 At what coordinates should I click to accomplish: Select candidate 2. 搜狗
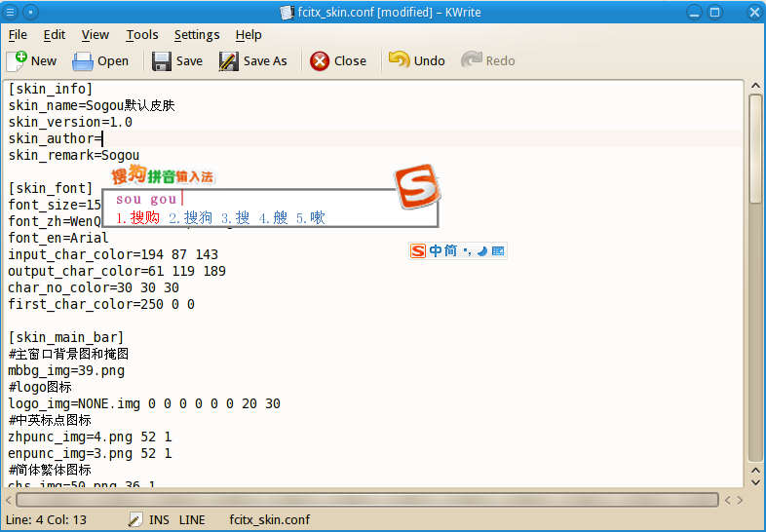tap(190, 217)
